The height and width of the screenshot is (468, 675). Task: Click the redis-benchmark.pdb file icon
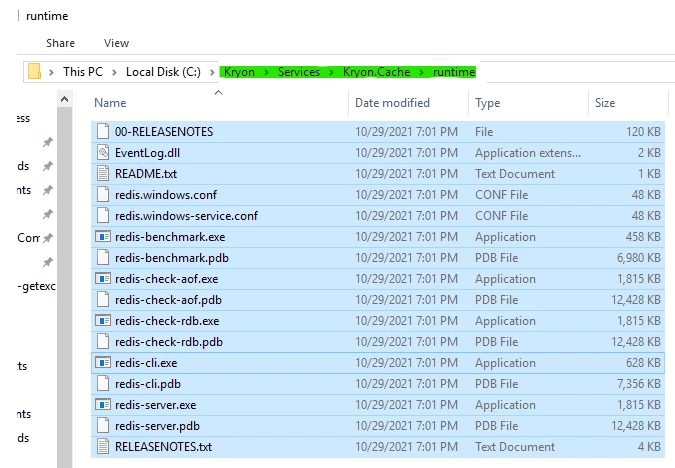click(x=103, y=257)
